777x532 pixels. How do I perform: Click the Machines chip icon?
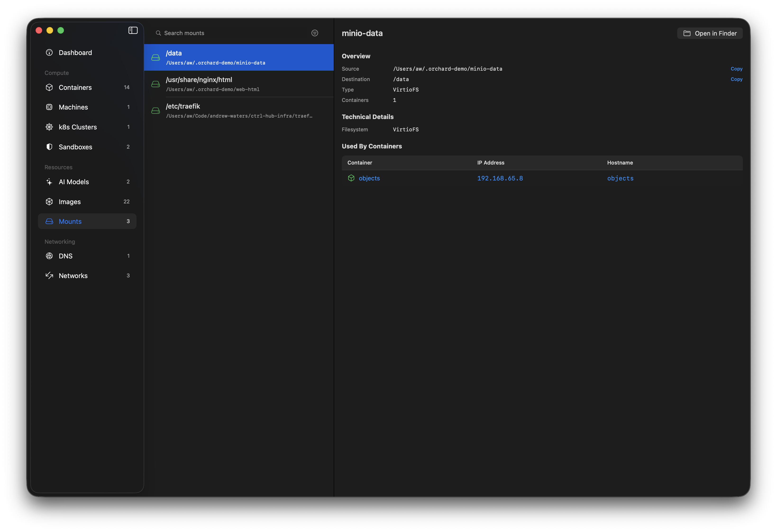[x=49, y=107]
